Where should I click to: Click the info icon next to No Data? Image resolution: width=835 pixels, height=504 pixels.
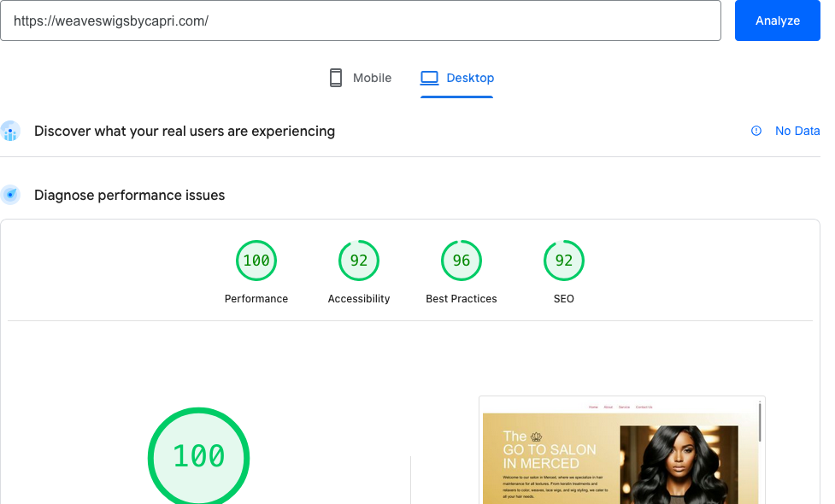(756, 131)
